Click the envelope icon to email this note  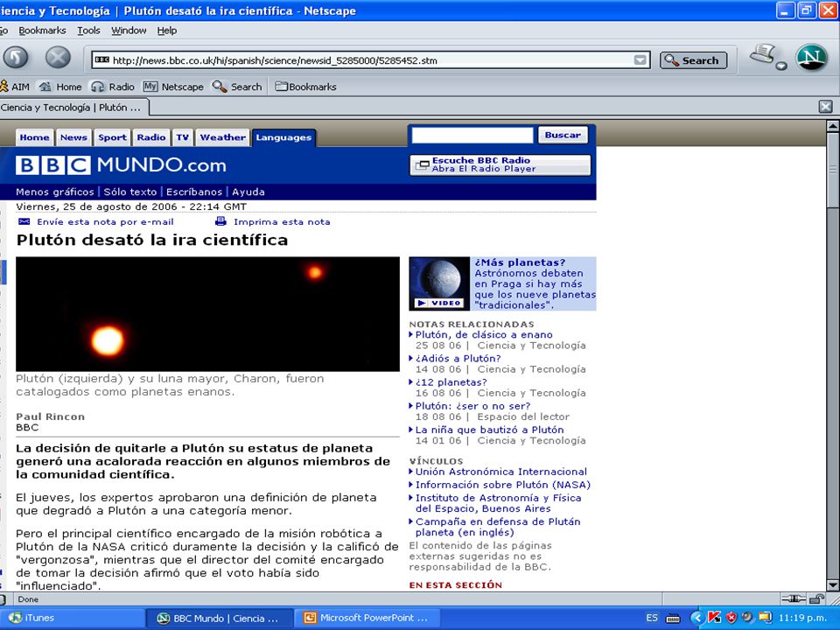pyautogui.click(x=24, y=221)
